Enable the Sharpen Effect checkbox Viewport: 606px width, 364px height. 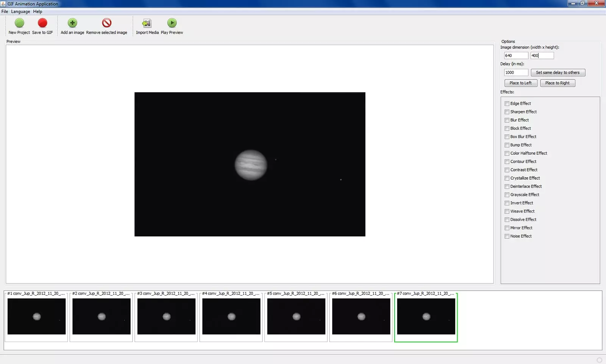click(507, 112)
